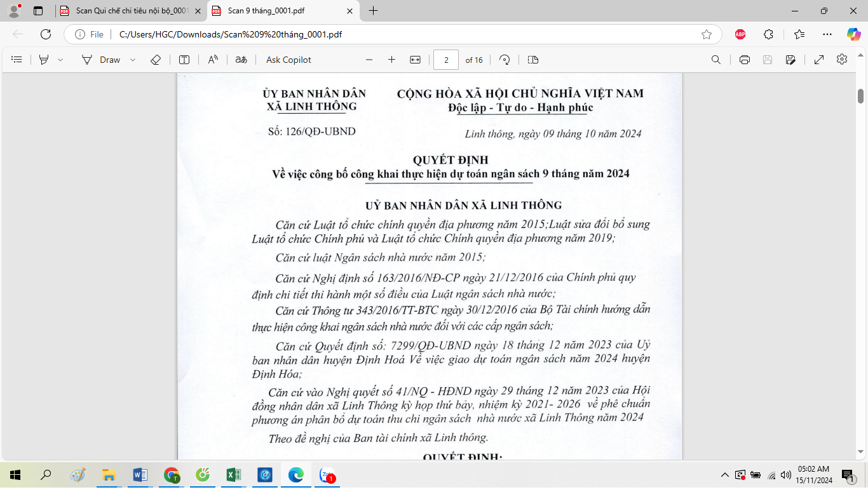Click the document number 'Số: 126/QĐ-UBND'
The image size is (868, 499).
pyautogui.click(x=311, y=131)
